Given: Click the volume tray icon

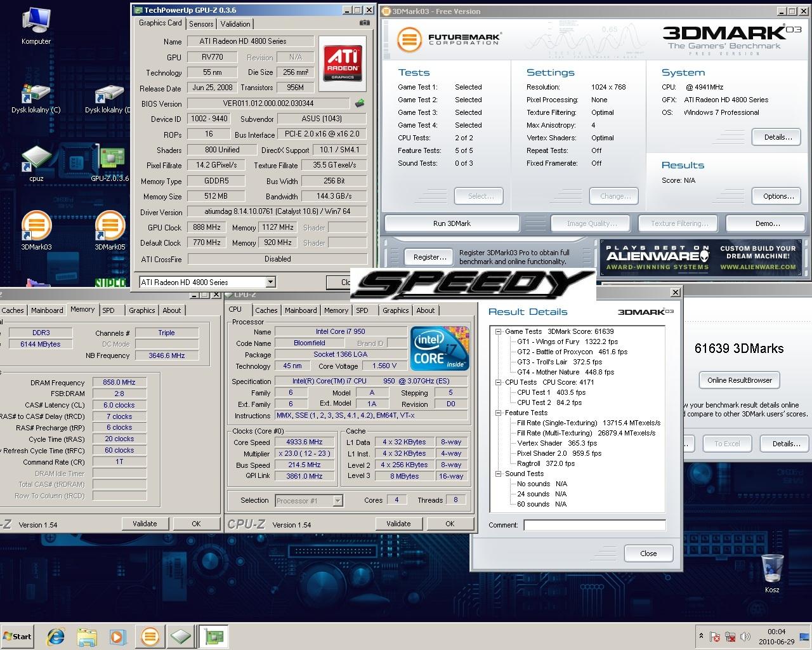Looking at the screenshot, I should tap(747, 636).
